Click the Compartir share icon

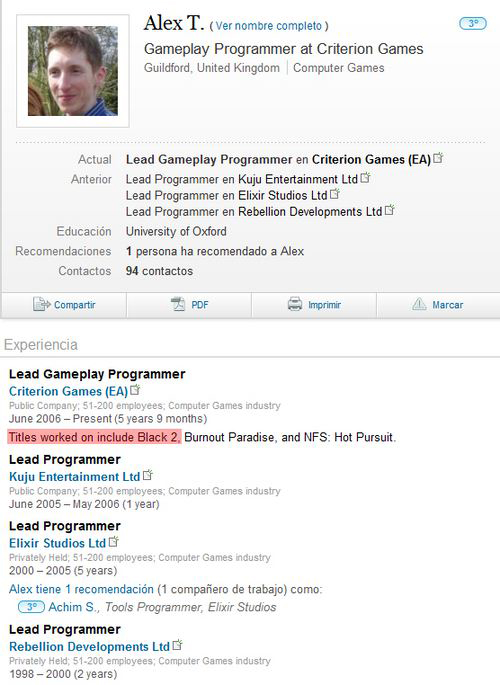coord(41,304)
